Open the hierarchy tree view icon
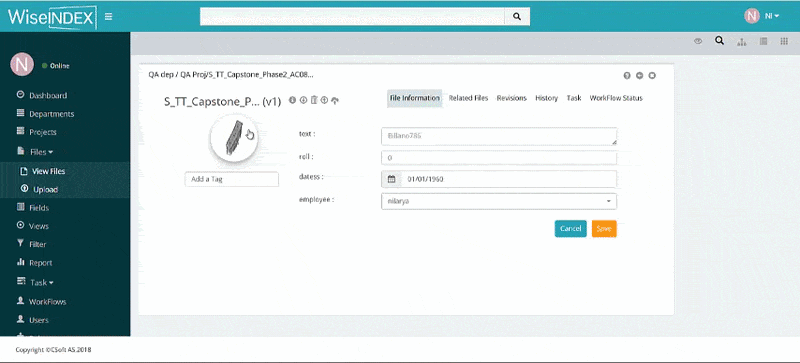Screen dimensions: 800x363 741,42
